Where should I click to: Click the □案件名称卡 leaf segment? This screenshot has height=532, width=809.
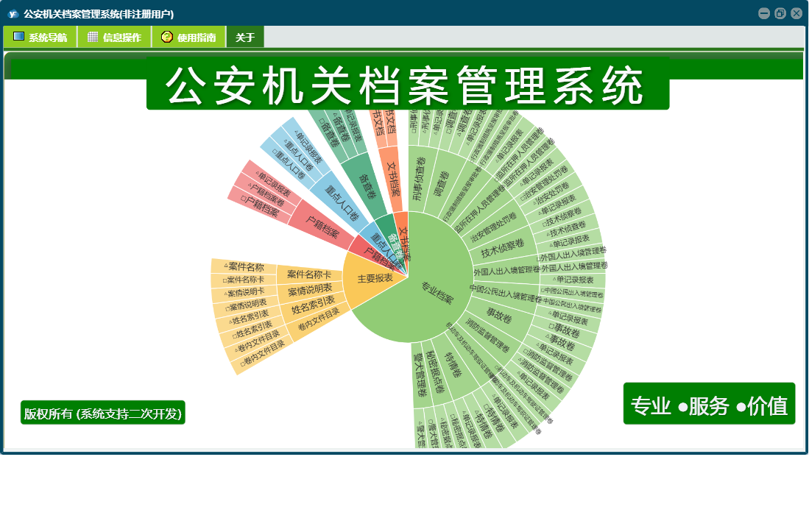coord(244,280)
